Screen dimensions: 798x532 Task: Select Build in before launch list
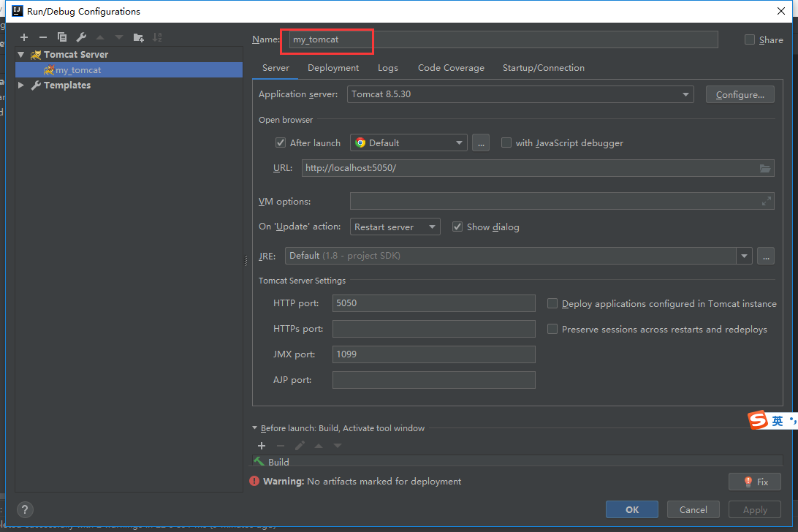(x=517, y=462)
